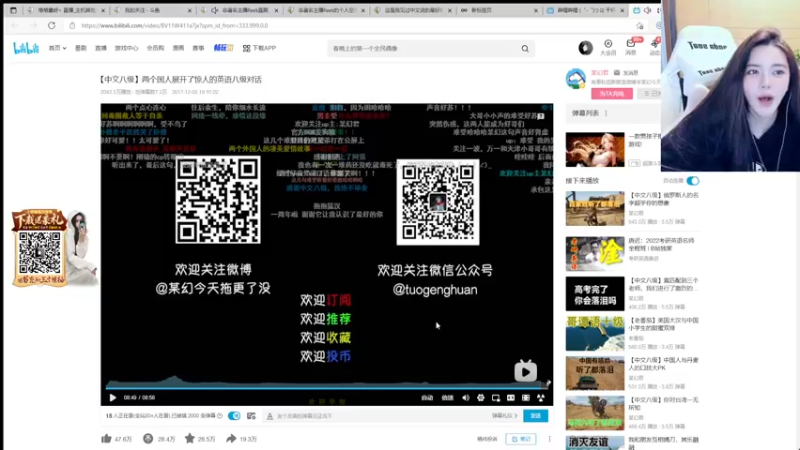The width and height of the screenshot is (800, 450).
Task: Click the coin icon below video
Action: [148, 438]
